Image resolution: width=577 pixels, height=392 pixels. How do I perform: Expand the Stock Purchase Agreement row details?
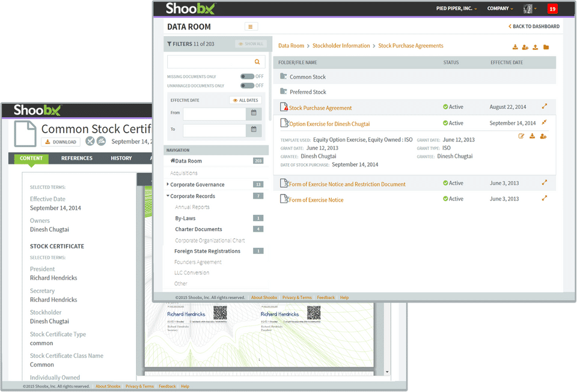(545, 106)
